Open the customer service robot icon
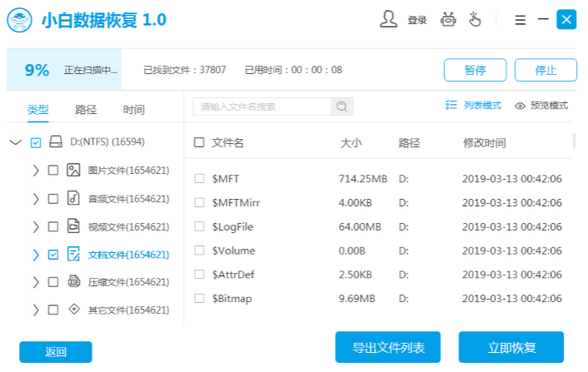 (448, 19)
